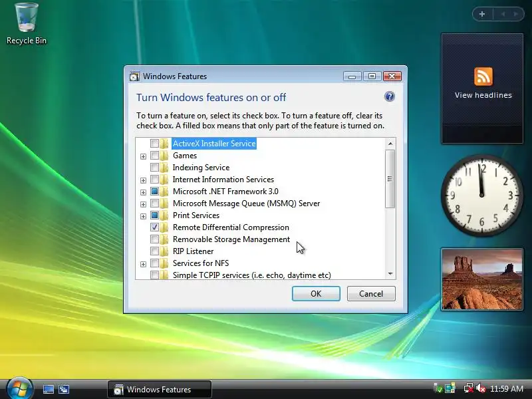The height and width of the screenshot is (399, 532).
Task: Select the Print Services row text
Action: click(196, 215)
